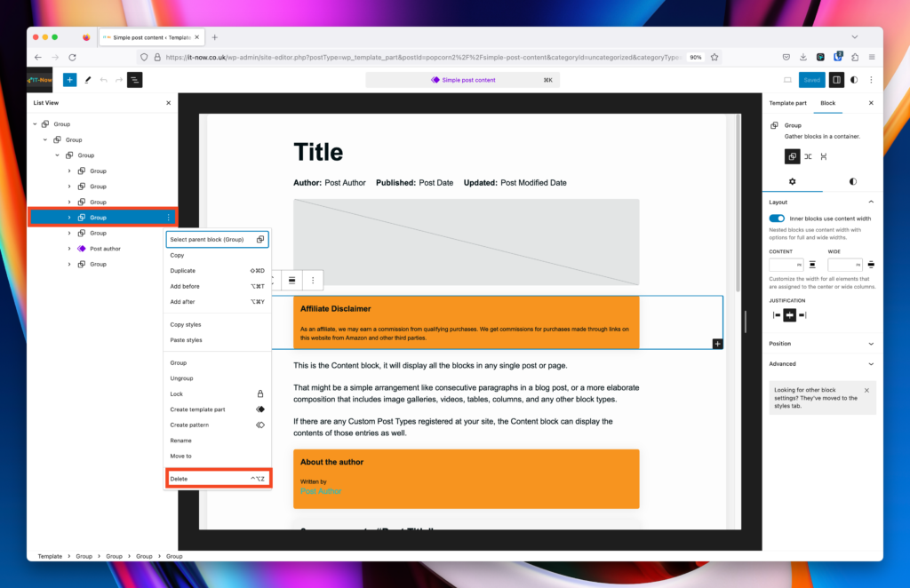Go back in the browser

[x=37, y=58]
